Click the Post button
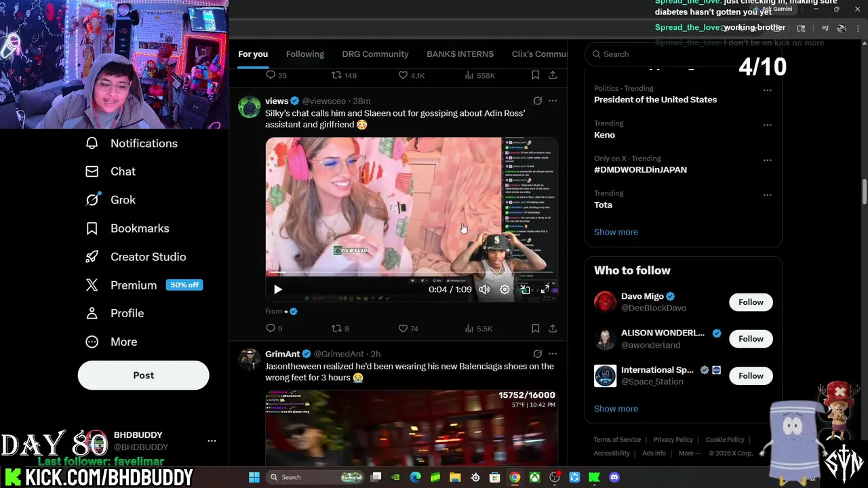868x488 pixels. click(x=143, y=375)
